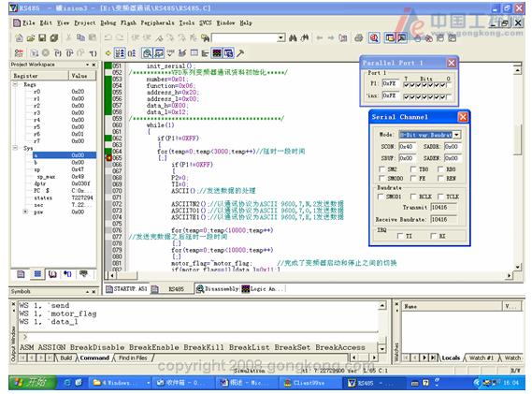Toggle the TB8 checkbox
Image resolution: width=532 pixels, height=394 pixels.
(x=413, y=168)
